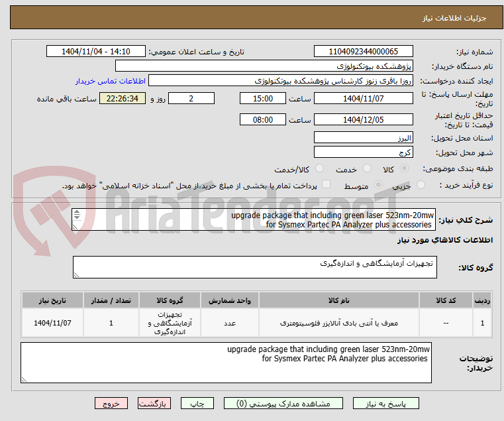Image resolution: width=504 pixels, height=421 pixels.
Task: Click the ردیف column header
Action: (x=482, y=300)
